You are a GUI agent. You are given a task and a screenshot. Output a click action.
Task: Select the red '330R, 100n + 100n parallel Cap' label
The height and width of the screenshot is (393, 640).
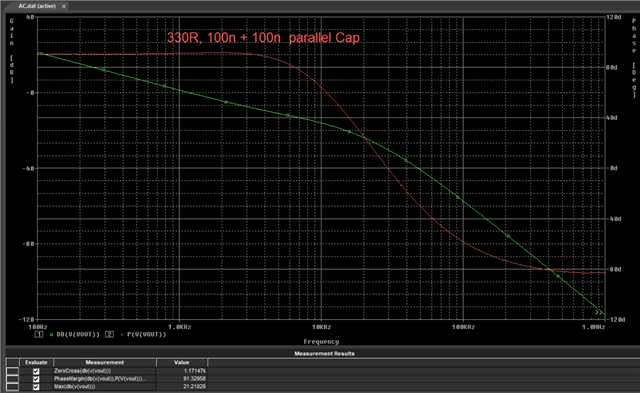263,38
